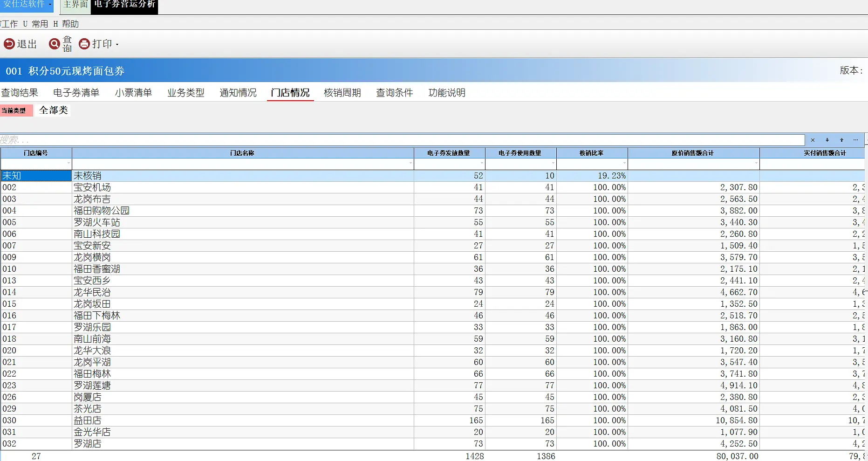The width and height of the screenshot is (868, 461).
Task: Select the 福田香蜜湖 store cell
Action: [x=243, y=269]
